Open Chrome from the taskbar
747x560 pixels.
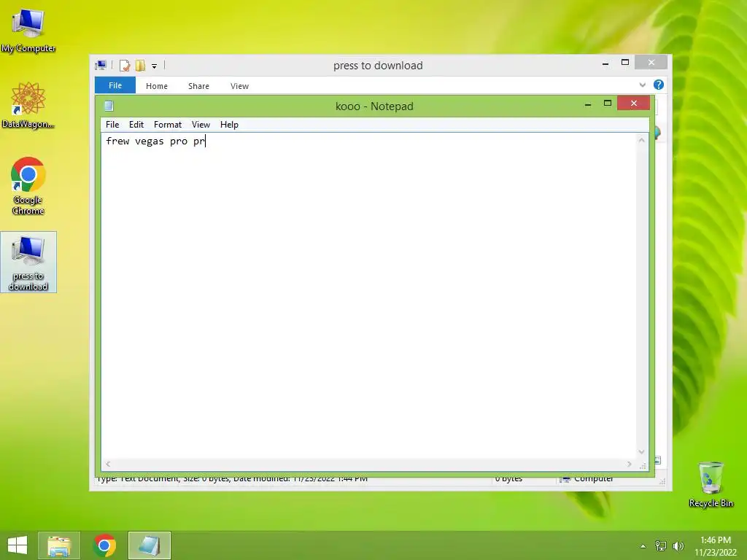click(104, 545)
